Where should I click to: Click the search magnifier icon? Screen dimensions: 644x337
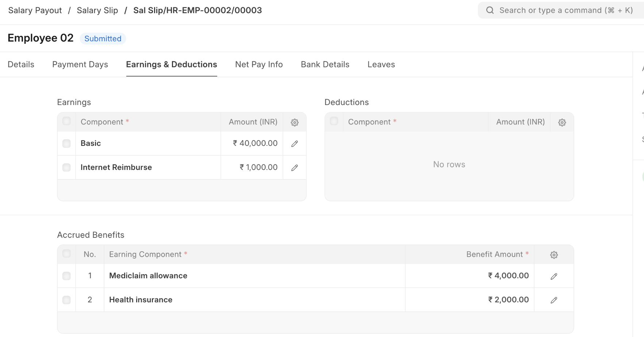click(490, 10)
